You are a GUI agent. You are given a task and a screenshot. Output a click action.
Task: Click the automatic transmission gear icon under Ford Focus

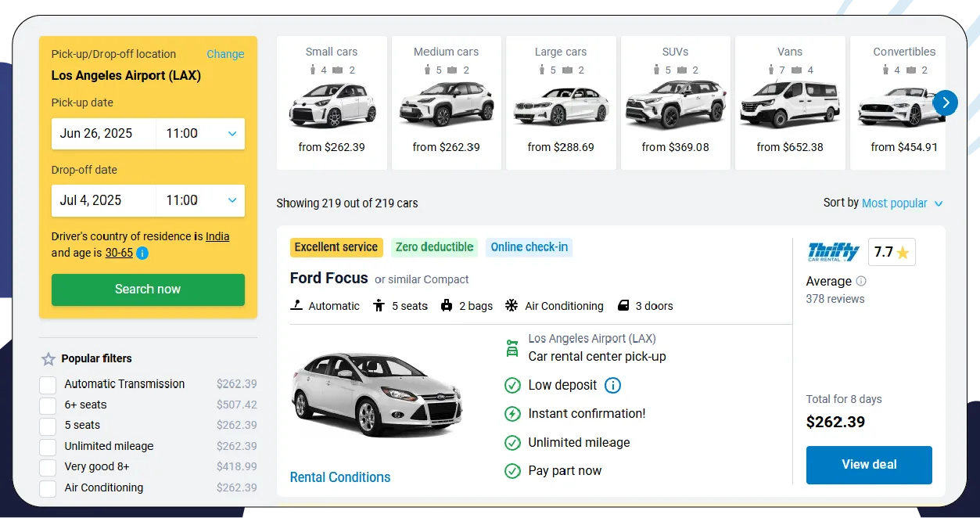click(298, 305)
